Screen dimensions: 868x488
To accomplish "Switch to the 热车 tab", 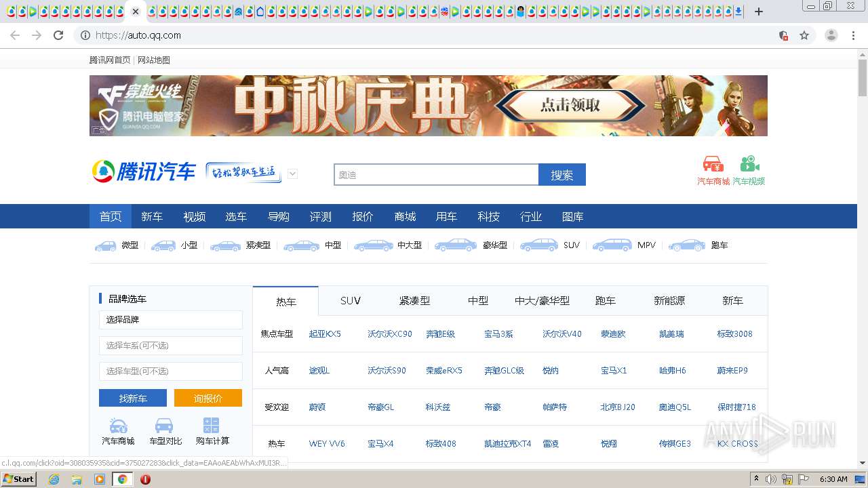I will tap(285, 301).
